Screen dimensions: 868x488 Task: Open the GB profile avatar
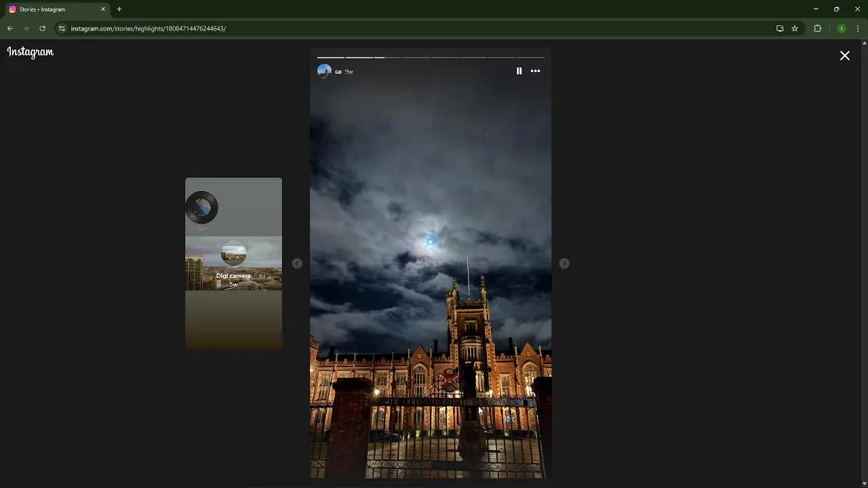324,71
